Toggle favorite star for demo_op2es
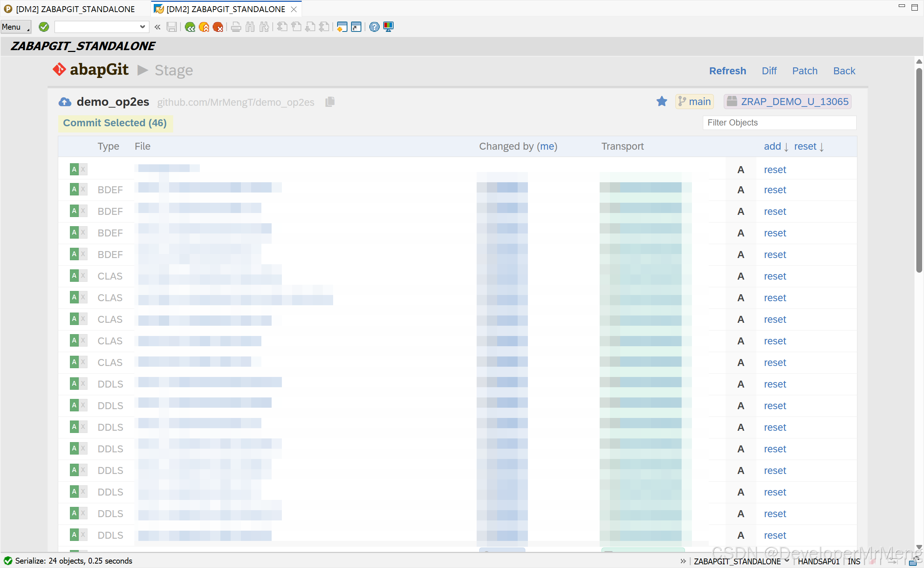 pos(662,101)
